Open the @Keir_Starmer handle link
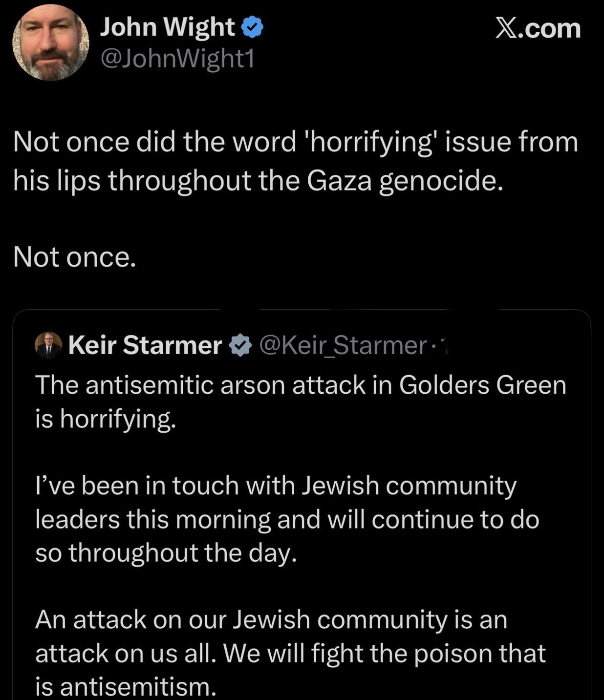 [343, 345]
